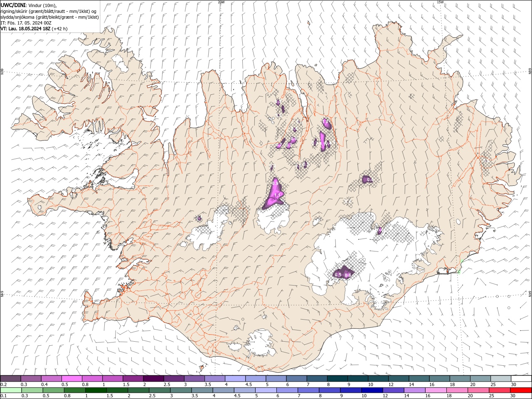Pick the 2–2.5 swatch in bottom legend
The height and width of the screenshot is (399, 532).
pyautogui.click(x=138, y=390)
